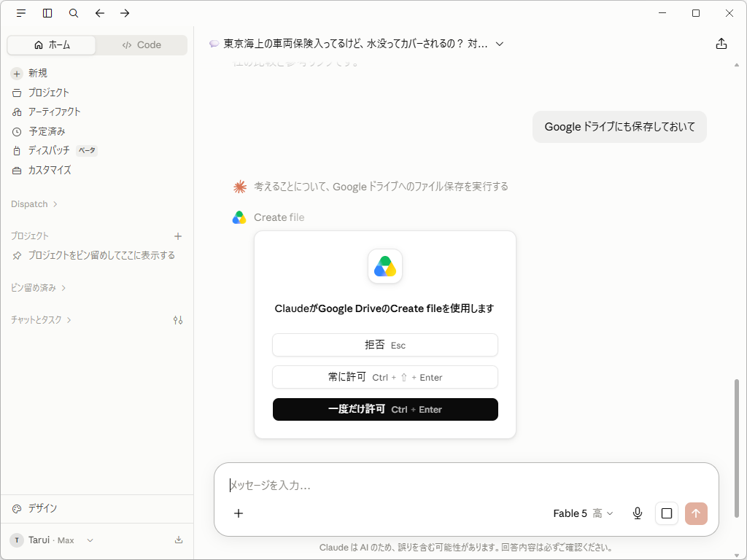Click the Google Drive icon beside Create file
Screen dimensions: 747x560
coord(239,217)
